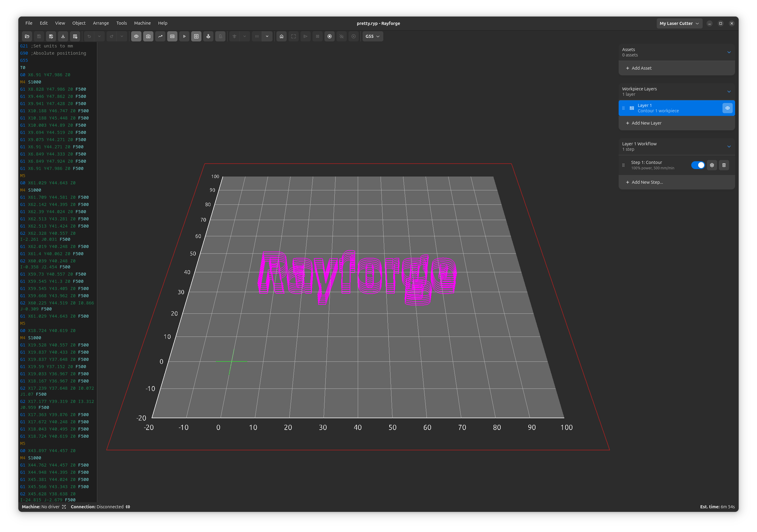
Task: Open a file using the folder icon
Action: (x=27, y=36)
